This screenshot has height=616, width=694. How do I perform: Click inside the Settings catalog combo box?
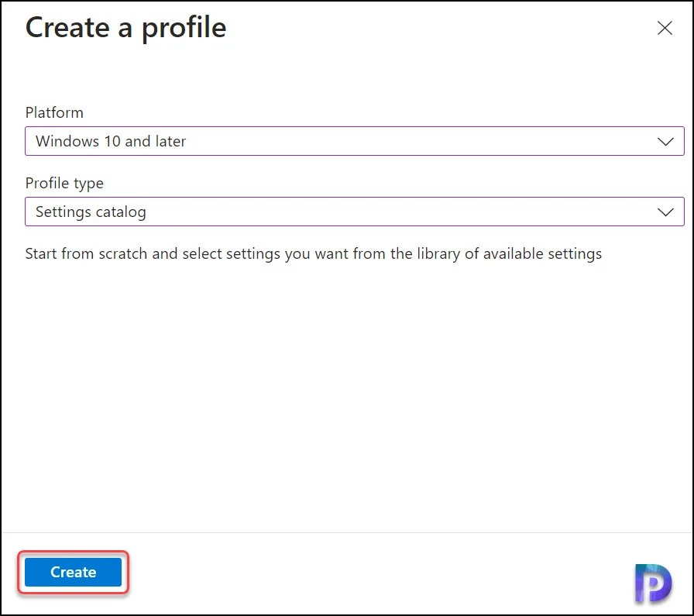pyautogui.click(x=310, y=212)
